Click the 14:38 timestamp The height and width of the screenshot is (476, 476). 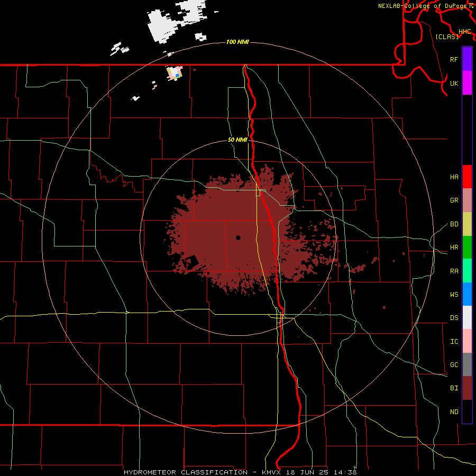click(345, 472)
